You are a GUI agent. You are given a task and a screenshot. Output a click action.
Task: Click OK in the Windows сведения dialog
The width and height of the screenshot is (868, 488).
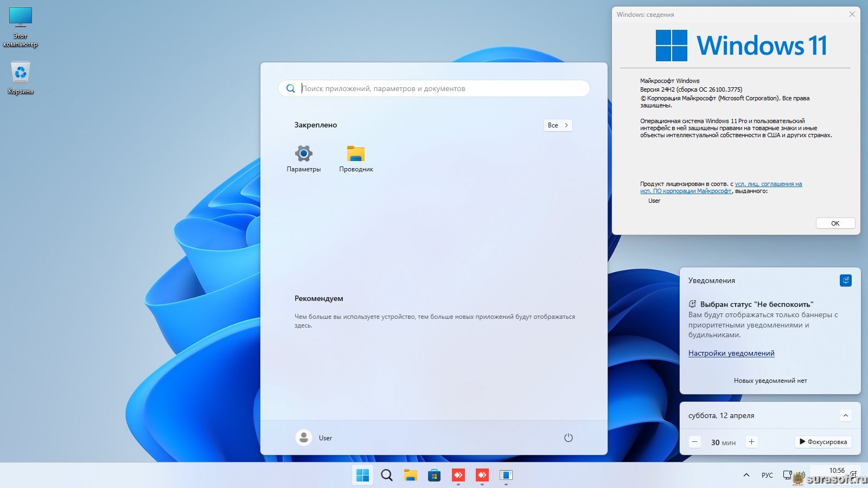coord(835,223)
